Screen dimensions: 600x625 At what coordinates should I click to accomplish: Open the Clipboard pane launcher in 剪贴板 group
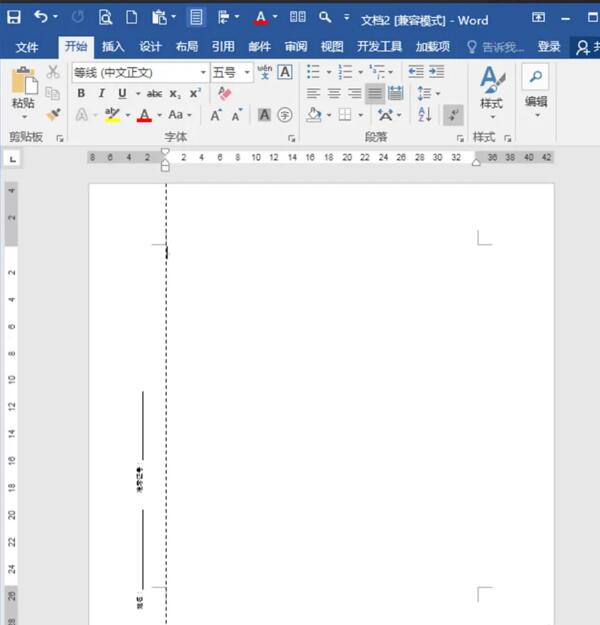click(x=60, y=138)
